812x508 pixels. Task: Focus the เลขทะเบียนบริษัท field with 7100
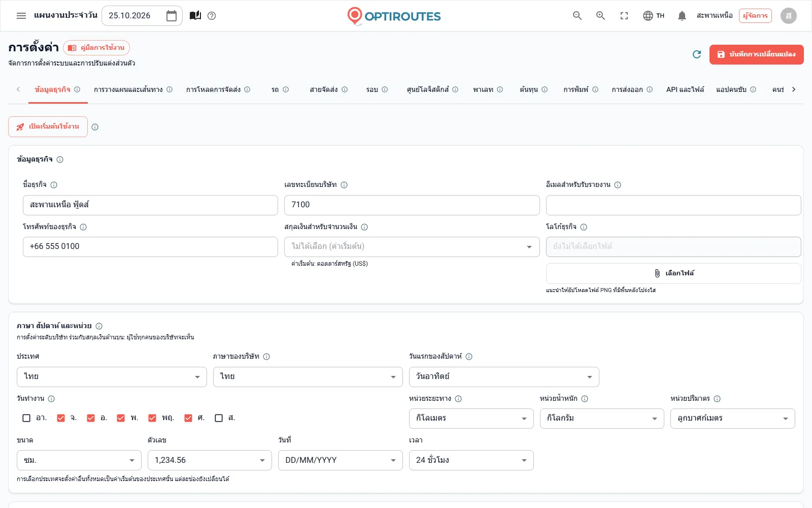pyautogui.click(x=412, y=205)
